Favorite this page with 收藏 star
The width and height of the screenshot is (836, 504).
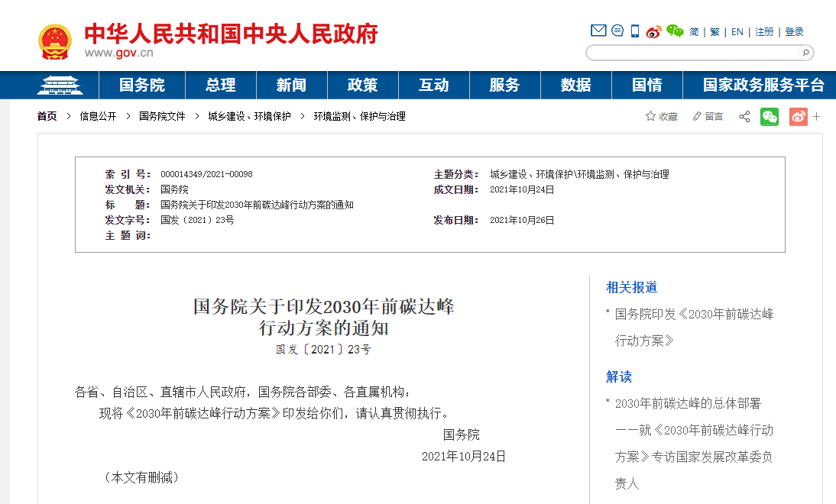pos(662,117)
